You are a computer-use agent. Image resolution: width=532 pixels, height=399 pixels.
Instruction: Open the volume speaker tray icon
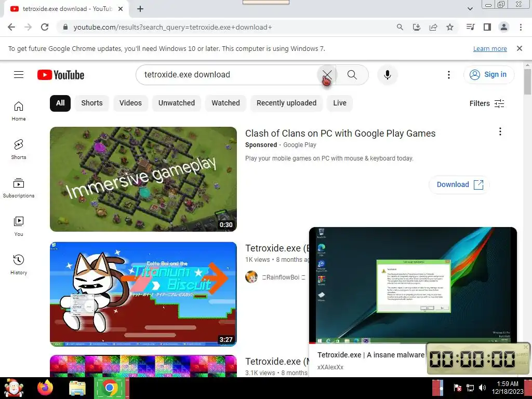click(483, 388)
